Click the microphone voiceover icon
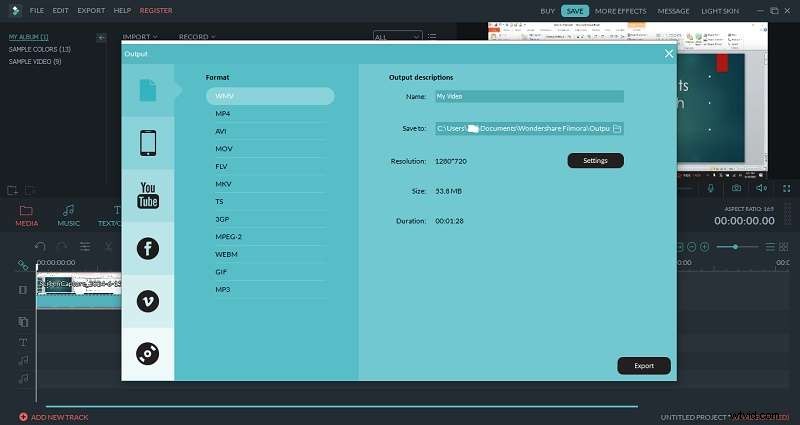This screenshot has height=425, width=800. (711, 188)
